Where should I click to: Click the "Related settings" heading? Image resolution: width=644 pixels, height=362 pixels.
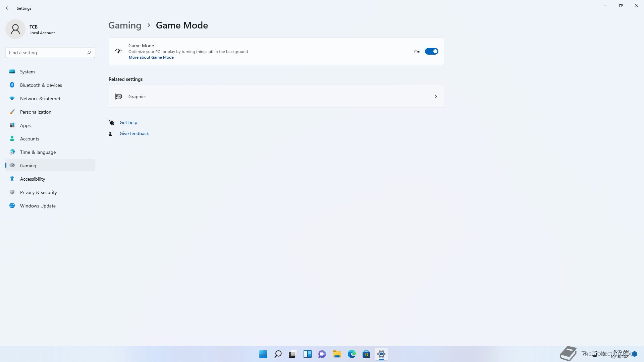pos(126,79)
